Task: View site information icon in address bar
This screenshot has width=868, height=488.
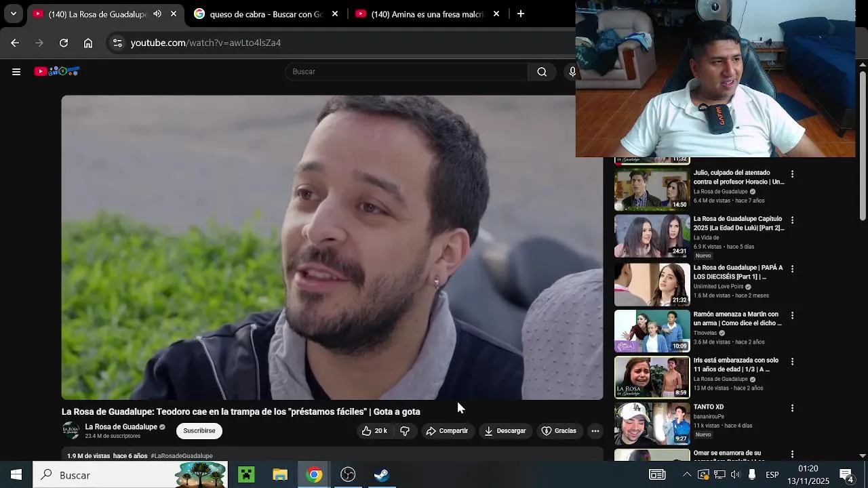Action: click(117, 43)
